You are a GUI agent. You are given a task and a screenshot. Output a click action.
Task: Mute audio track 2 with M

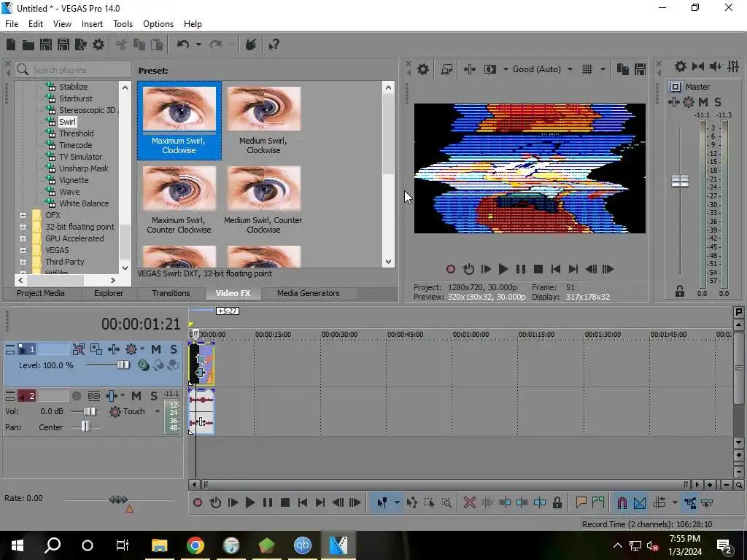tap(136, 396)
